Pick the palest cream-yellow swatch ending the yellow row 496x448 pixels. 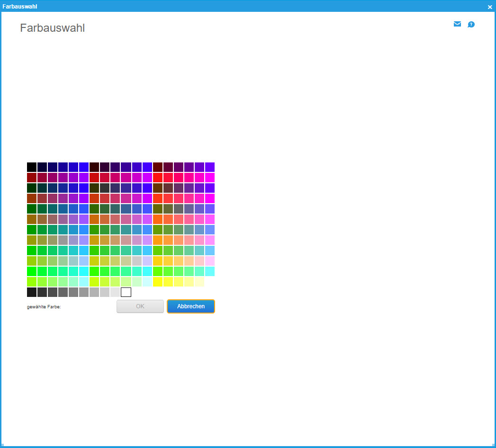(199, 282)
